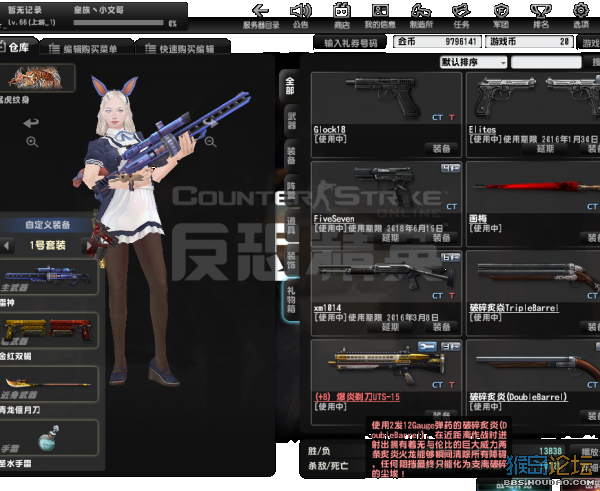Select the 猛虎纹身 tiger tattoo thumbnail
This screenshot has width=600, height=491.
[37, 78]
